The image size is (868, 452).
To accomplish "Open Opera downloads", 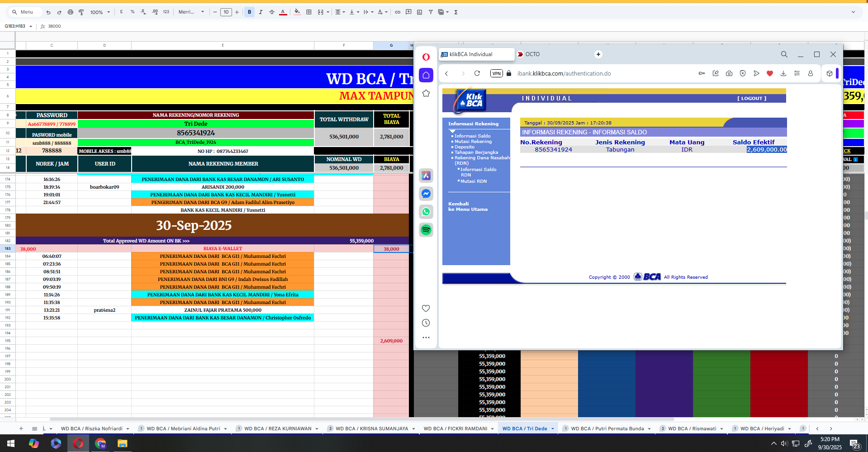I will point(783,73).
